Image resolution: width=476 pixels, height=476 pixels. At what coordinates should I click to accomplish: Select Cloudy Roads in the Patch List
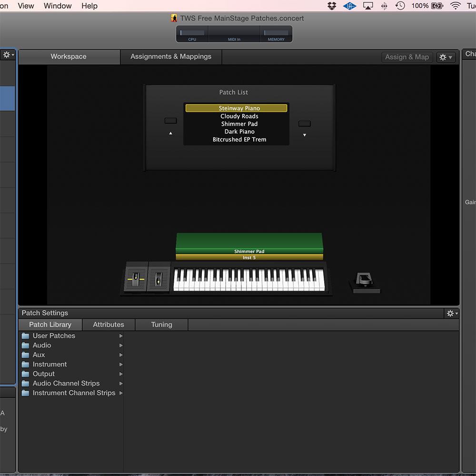point(239,116)
